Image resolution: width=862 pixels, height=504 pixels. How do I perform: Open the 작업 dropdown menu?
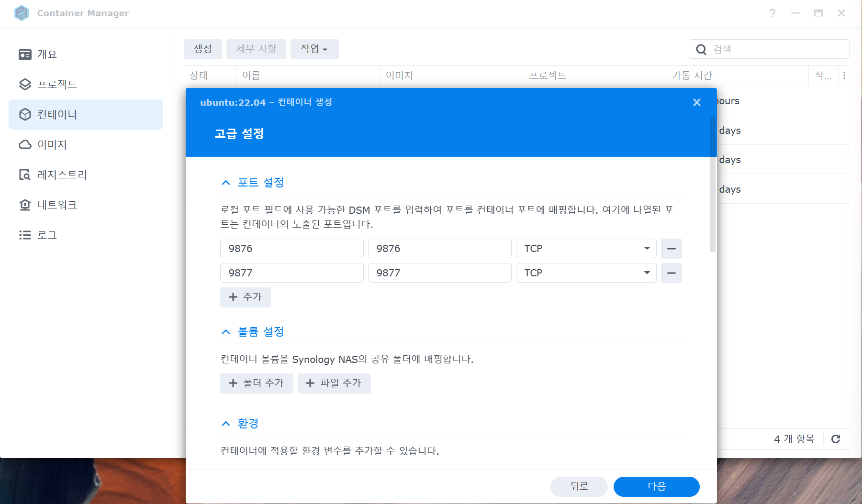[x=314, y=49]
